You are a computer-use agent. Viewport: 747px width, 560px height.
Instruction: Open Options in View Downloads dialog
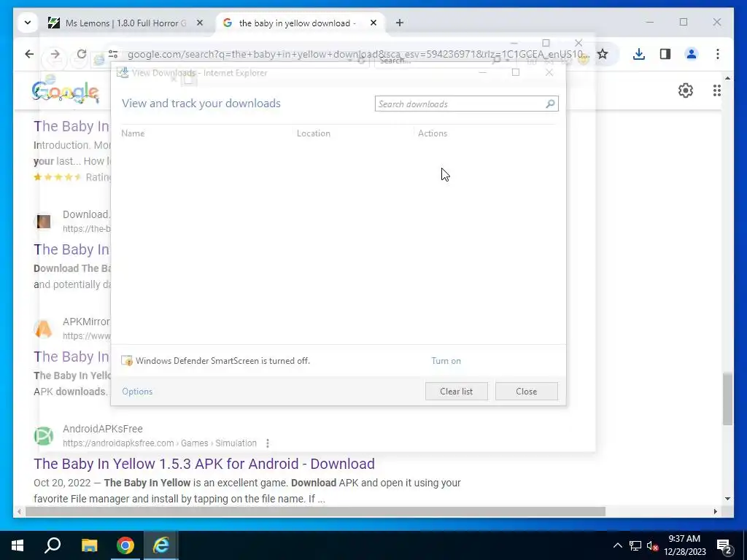click(x=137, y=391)
